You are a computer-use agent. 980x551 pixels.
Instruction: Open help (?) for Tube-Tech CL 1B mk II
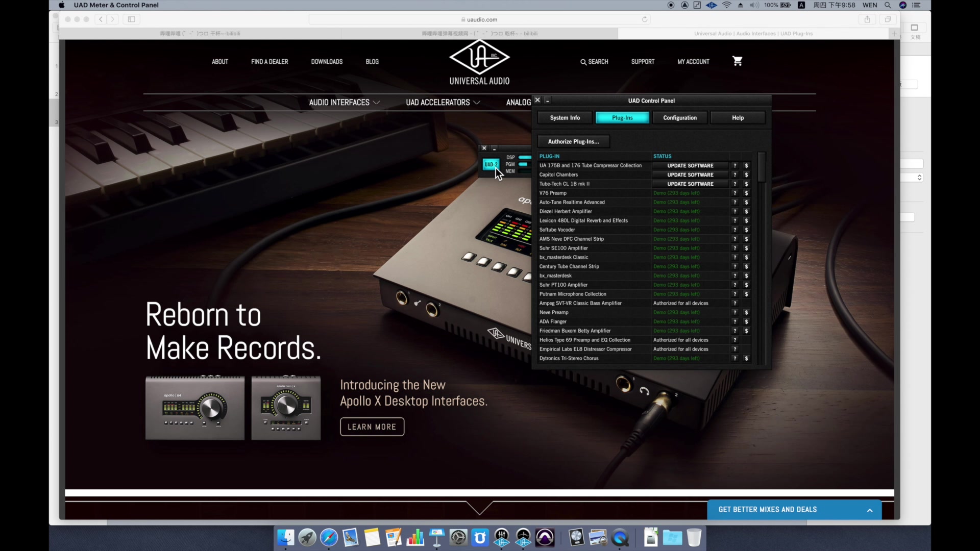pyautogui.click(x=735, y=184)
